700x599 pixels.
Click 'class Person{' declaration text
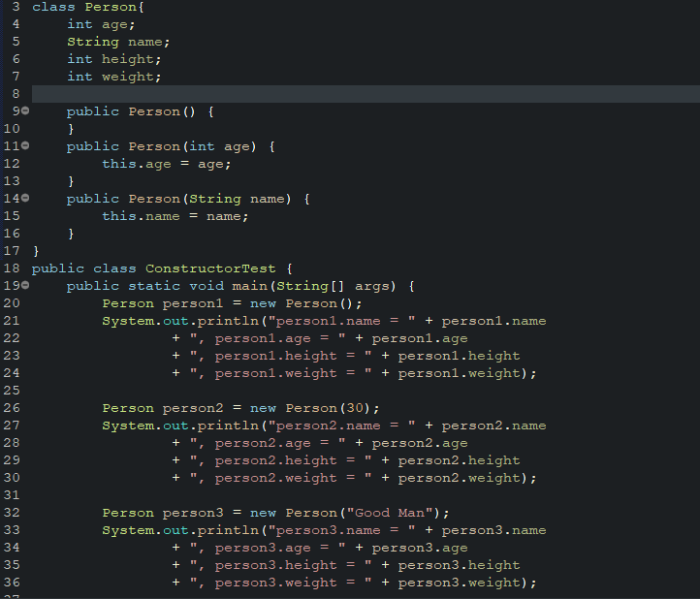tap(88, 7)
